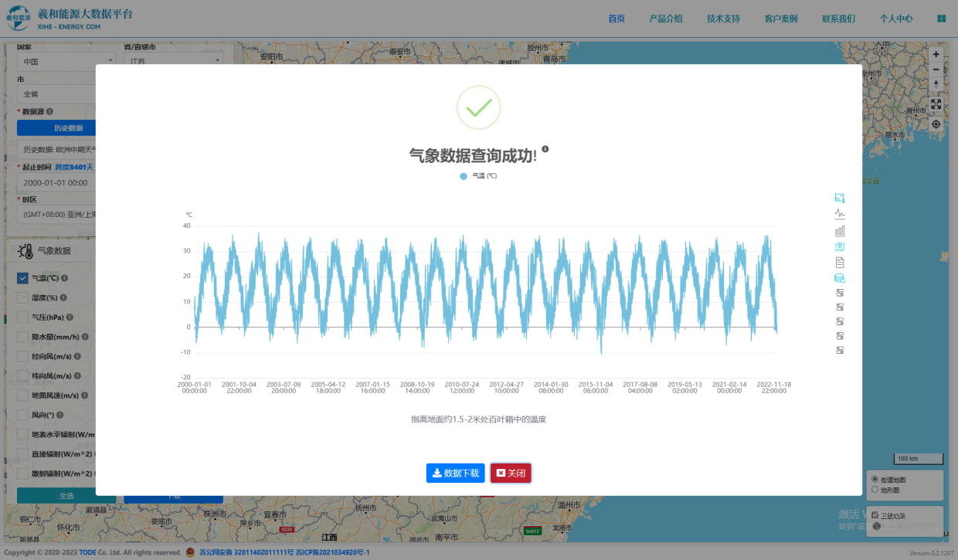Screen dimensions: 958x560
Task: Check the 散射辐射(W/m^2) checkbox
Action: (x=22, y=473)
